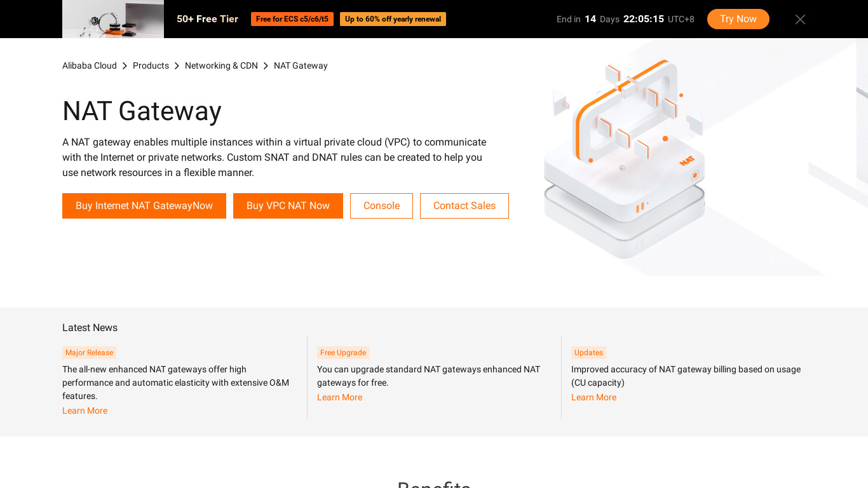Image resolution: width=868 pixels, height=488 pixels.
Task: Click Buy Internet NAT GatewayNow button
Action: tap(144, 206)
